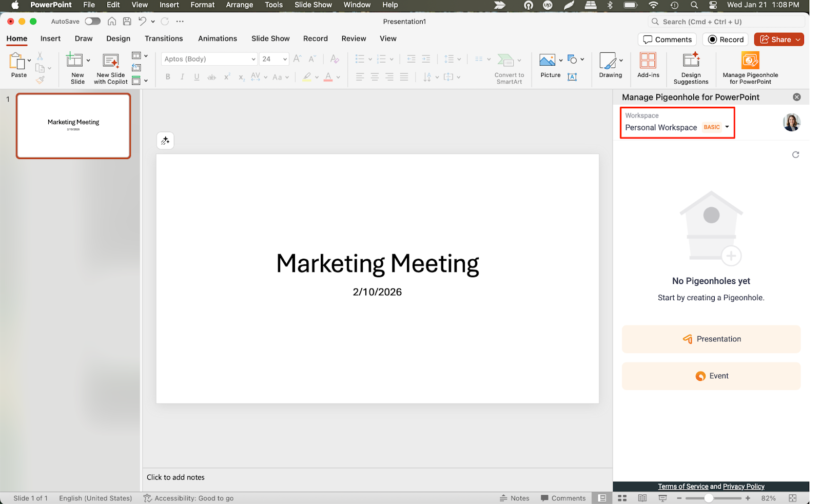This screenshot has height=504, width=821.
Task: Insert a new slide with Copilot
Action: point(110,61)
